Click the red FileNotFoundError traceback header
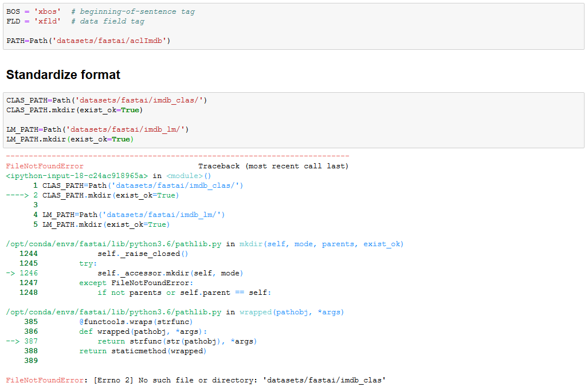Image resolution: width=588 pixels, height=387 pixels. click(45, 166)
